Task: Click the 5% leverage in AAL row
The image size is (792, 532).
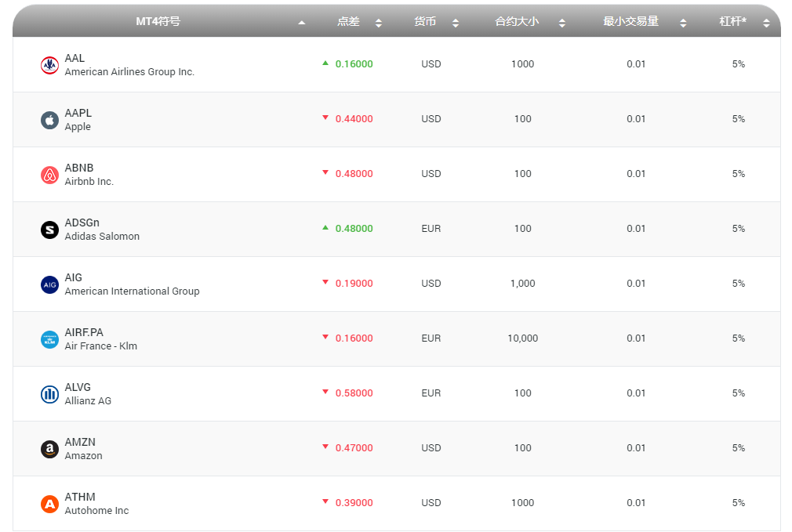Action: tap(739, 64)
